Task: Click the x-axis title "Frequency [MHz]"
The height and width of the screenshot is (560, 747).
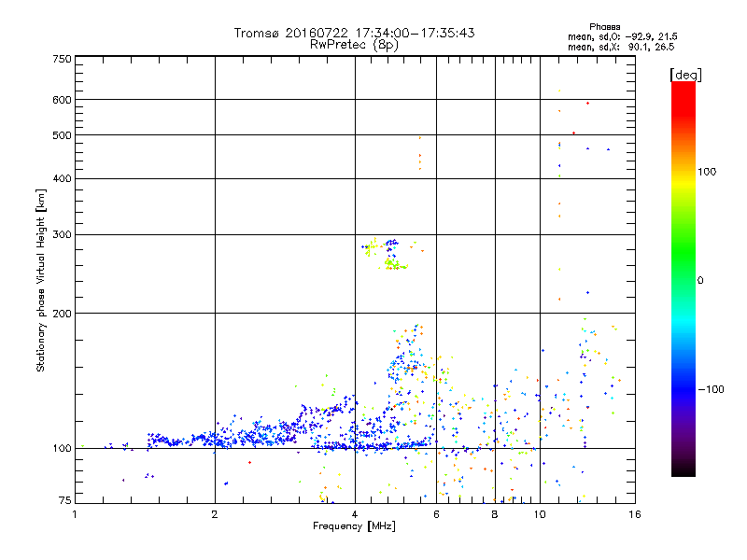Action: 354,526
